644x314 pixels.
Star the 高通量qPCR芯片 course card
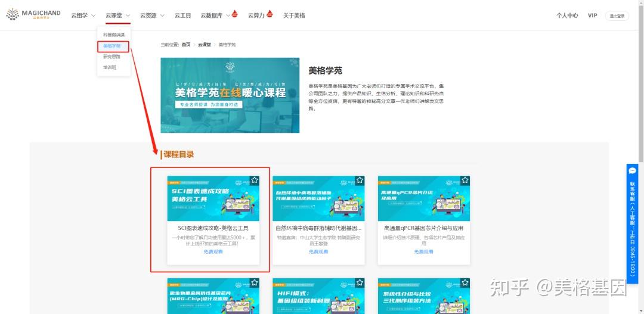[465, 180]
